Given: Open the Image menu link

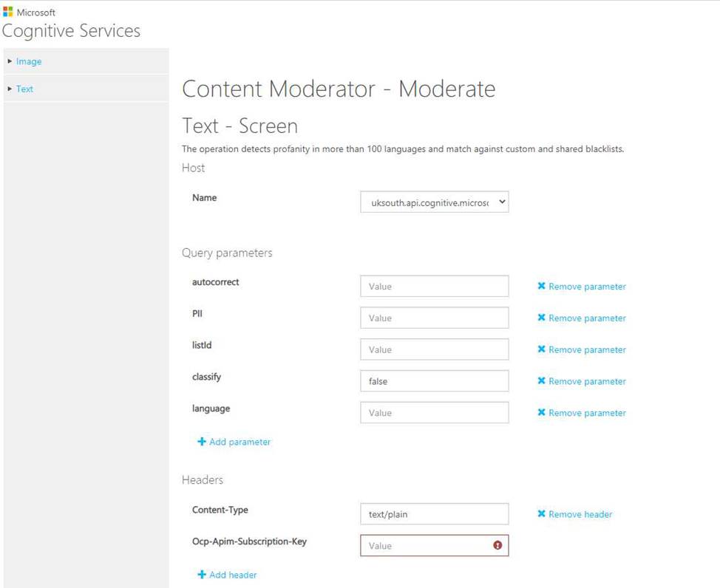Looking at the screenshot, I should click(29, 61).
